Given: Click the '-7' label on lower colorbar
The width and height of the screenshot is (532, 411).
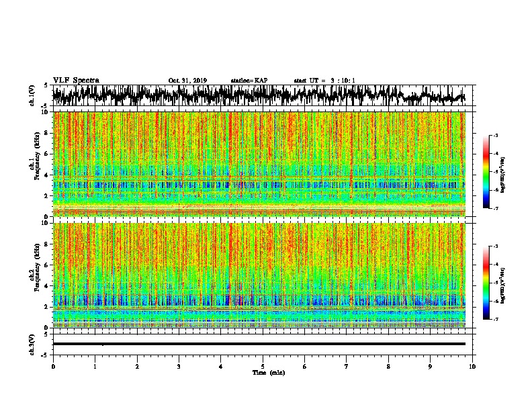Looking at the screenshot, I should [x=496, y=319].
